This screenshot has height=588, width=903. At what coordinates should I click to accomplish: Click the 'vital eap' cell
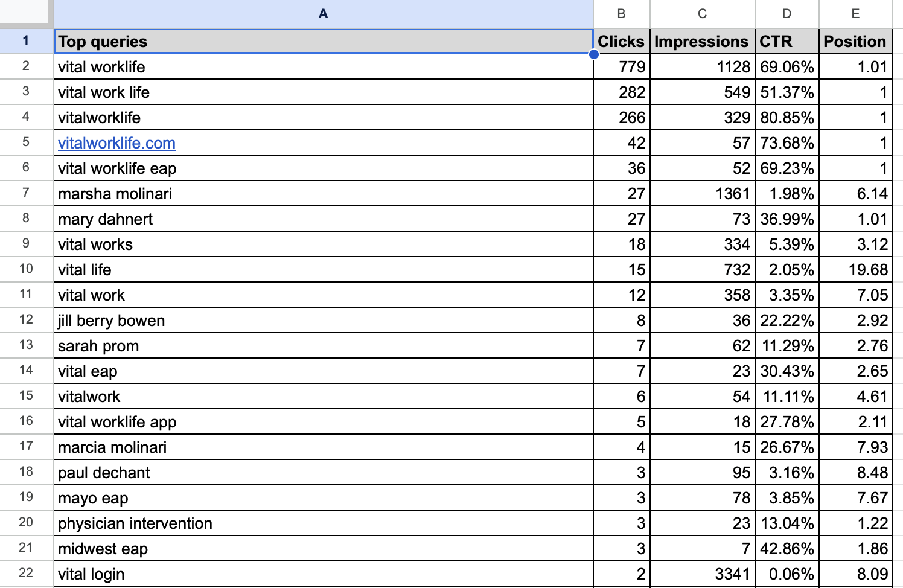pos(324,371)
